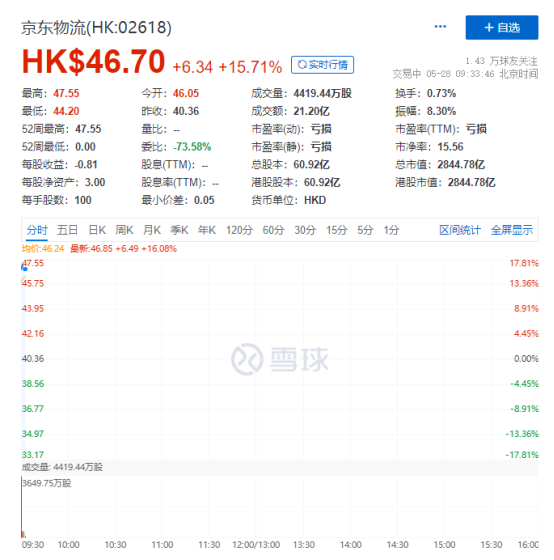Viewport: 554px width, 560px height.
Task: Switch to the 五日 chart tab
Action: 67,230
